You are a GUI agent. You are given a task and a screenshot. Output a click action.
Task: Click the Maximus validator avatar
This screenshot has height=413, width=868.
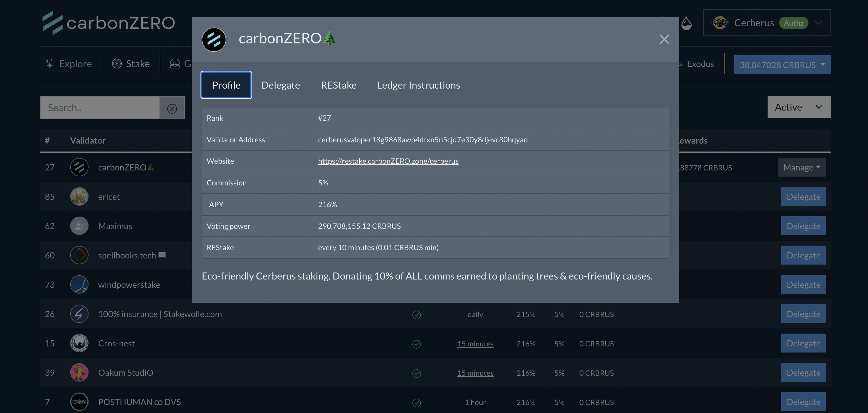tap(79, 226)
